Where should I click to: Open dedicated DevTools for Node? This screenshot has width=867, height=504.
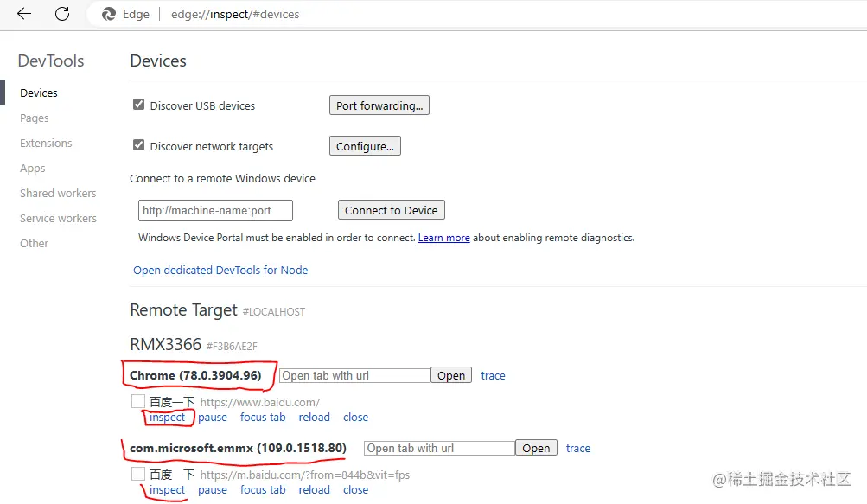[x=220, y=270]
